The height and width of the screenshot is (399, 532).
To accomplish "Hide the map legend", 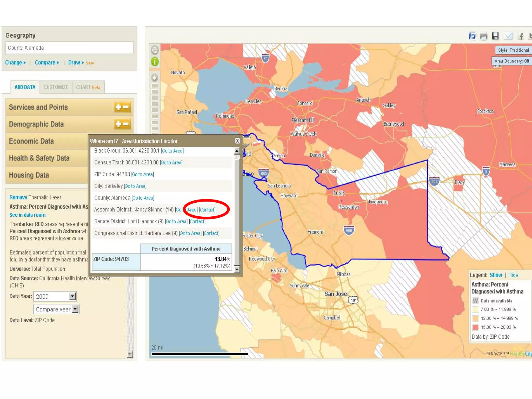I will click(513, 275).
